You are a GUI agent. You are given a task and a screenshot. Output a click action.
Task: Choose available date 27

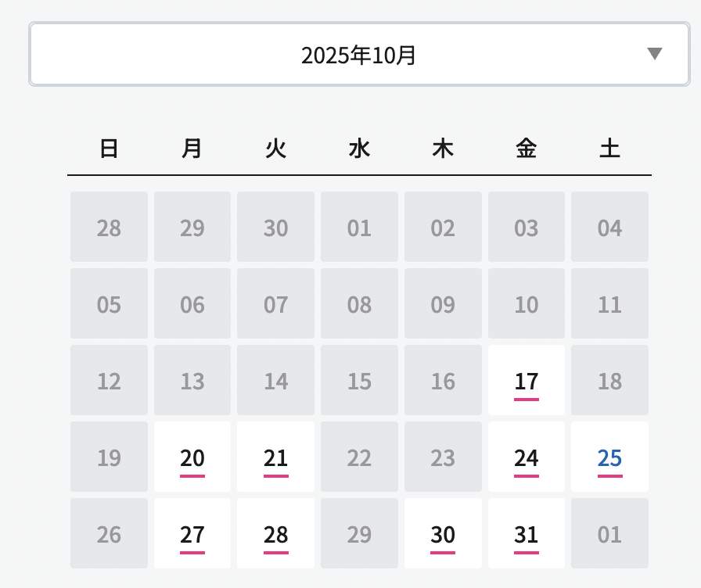pos(192,534)
